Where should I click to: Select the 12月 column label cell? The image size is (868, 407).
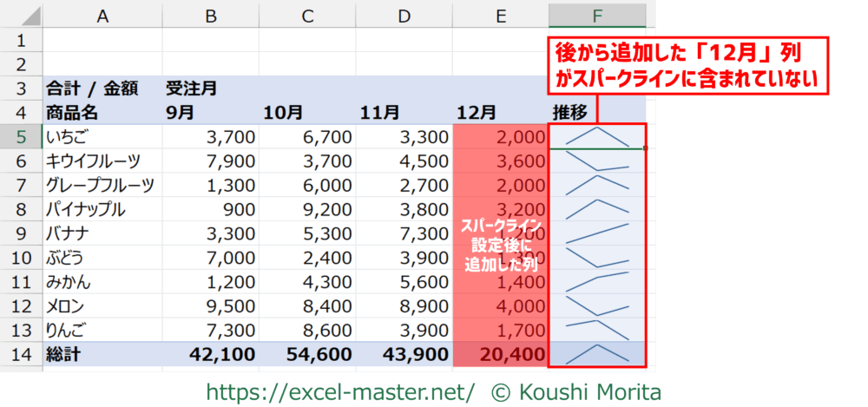[x=500, y=112]
